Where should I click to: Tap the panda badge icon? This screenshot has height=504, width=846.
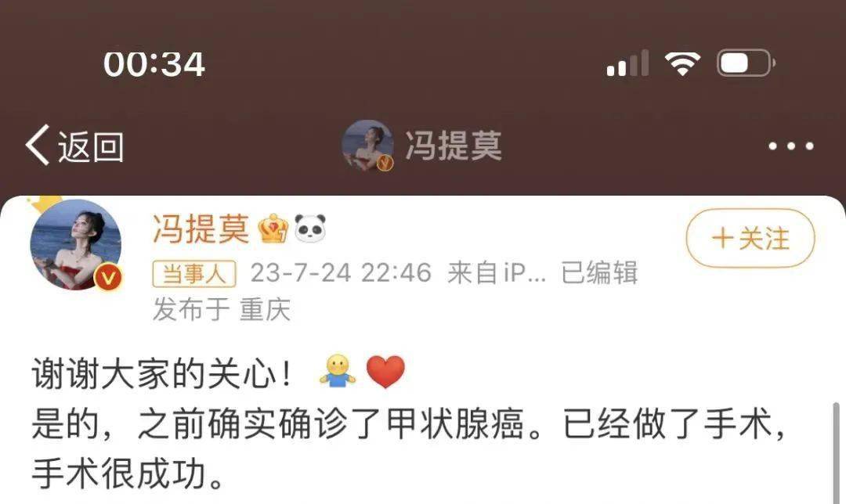click(x=310, y=228)
